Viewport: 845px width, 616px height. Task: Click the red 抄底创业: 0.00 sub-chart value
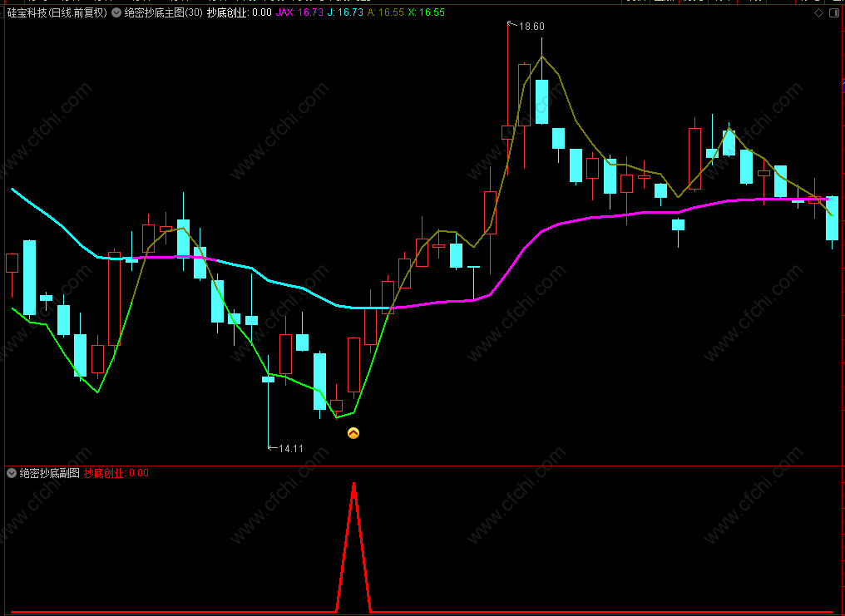(x=116, y=473)
